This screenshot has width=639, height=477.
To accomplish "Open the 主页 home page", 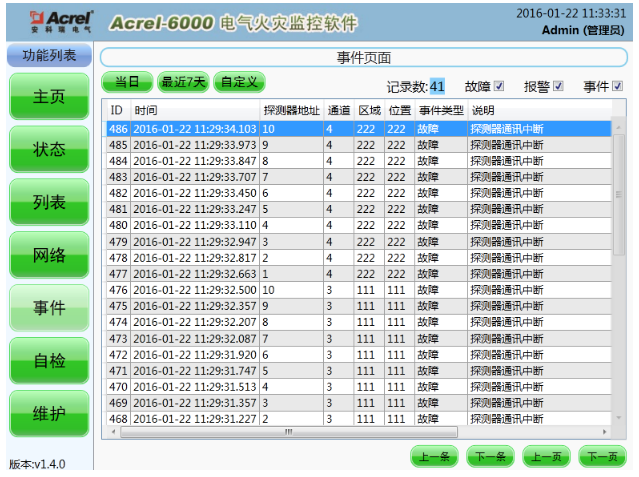I will 49,97.
